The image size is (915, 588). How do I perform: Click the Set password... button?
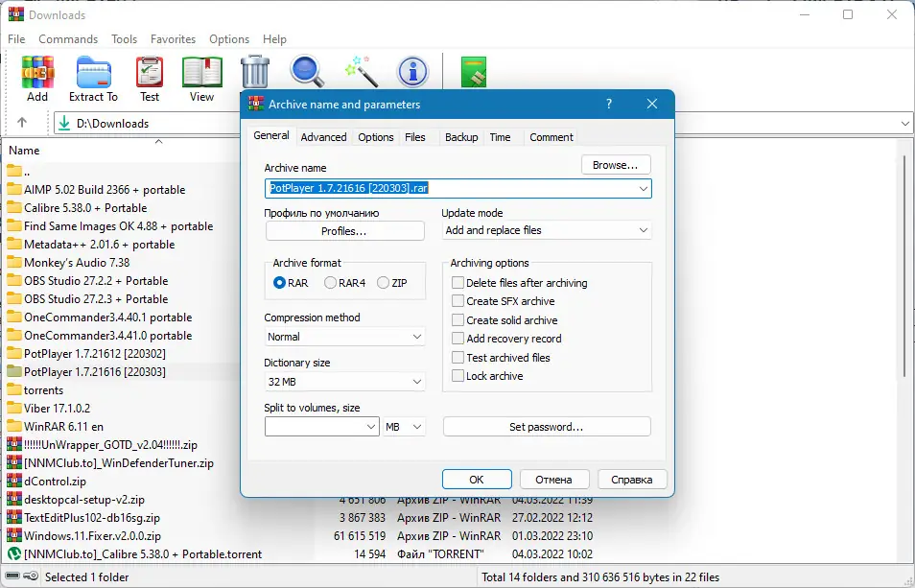coord(546,427)
